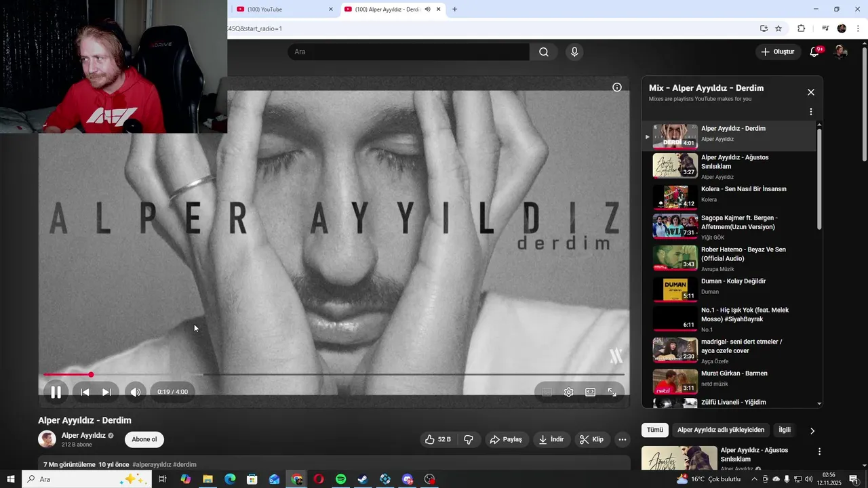This screenshot has height=488, width=868.
Task: Skip to next video in player
Action: (106, 392)
